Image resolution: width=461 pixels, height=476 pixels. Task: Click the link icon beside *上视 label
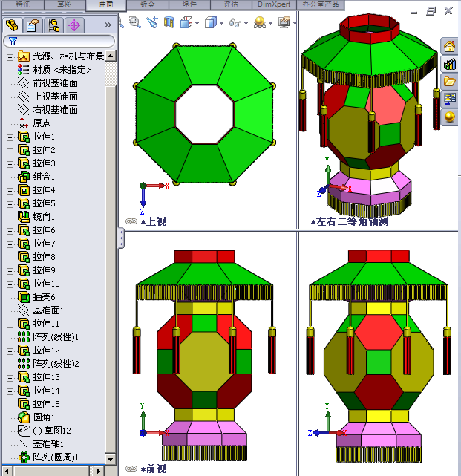131,221
